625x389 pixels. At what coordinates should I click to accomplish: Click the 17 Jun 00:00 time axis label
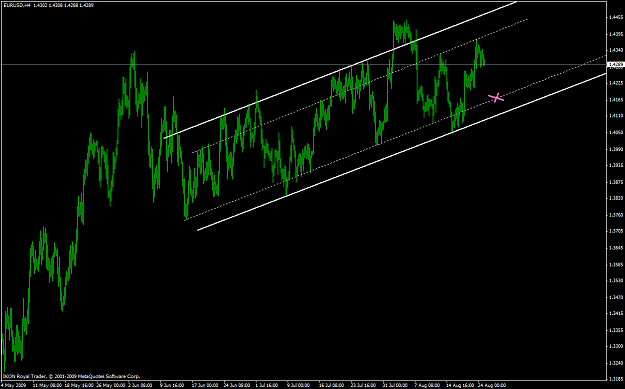(204, 385)
